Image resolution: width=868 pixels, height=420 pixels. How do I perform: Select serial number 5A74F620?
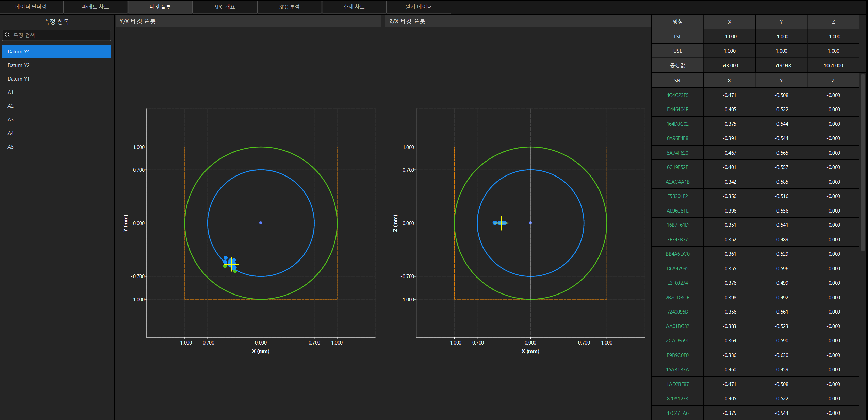[x=677, y=153]
